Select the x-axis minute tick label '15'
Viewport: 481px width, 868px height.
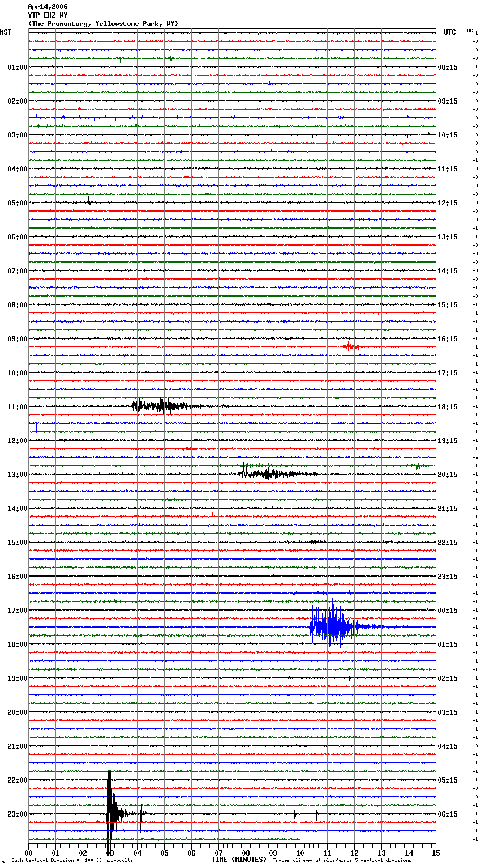point(435,853)
